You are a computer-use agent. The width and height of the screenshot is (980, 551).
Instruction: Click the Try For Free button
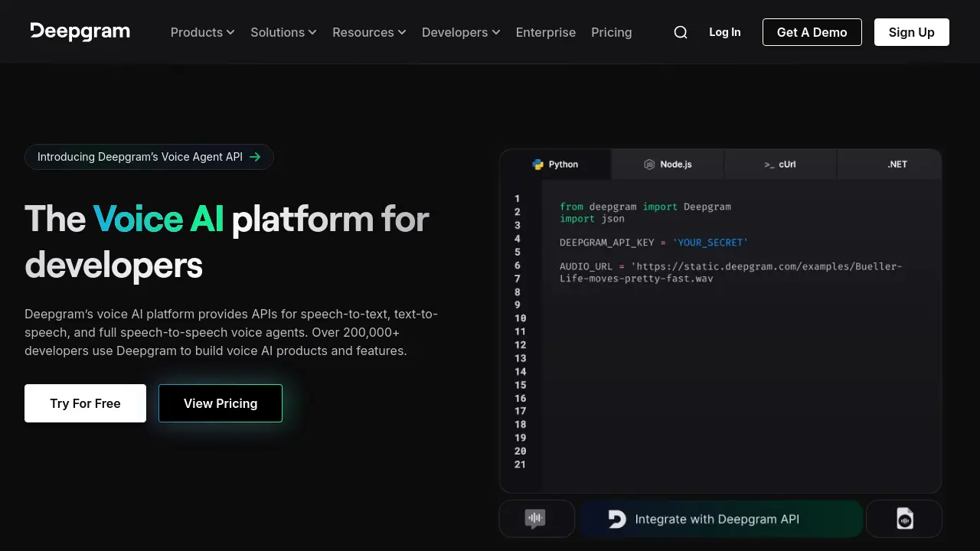[x=85, y=403]
